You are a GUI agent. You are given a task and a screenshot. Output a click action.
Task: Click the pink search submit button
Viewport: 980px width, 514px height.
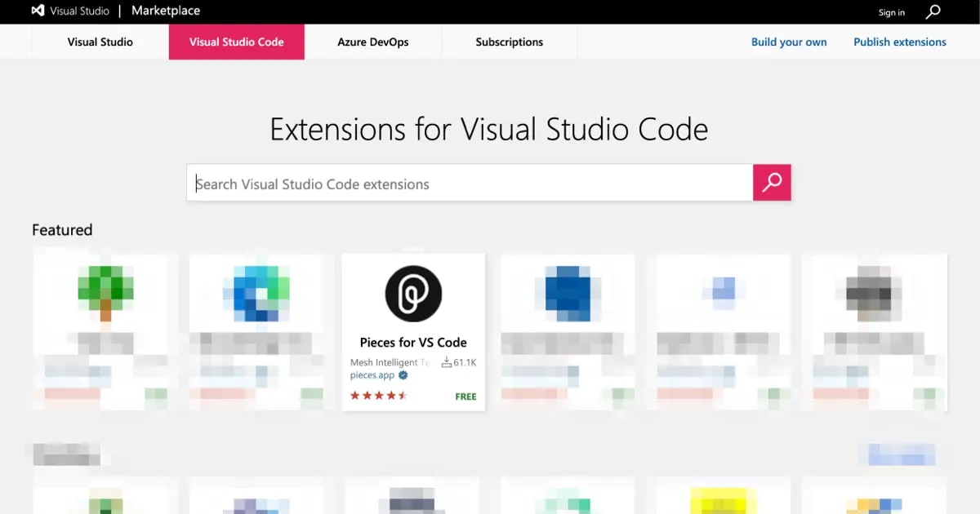tap(772, 183)
